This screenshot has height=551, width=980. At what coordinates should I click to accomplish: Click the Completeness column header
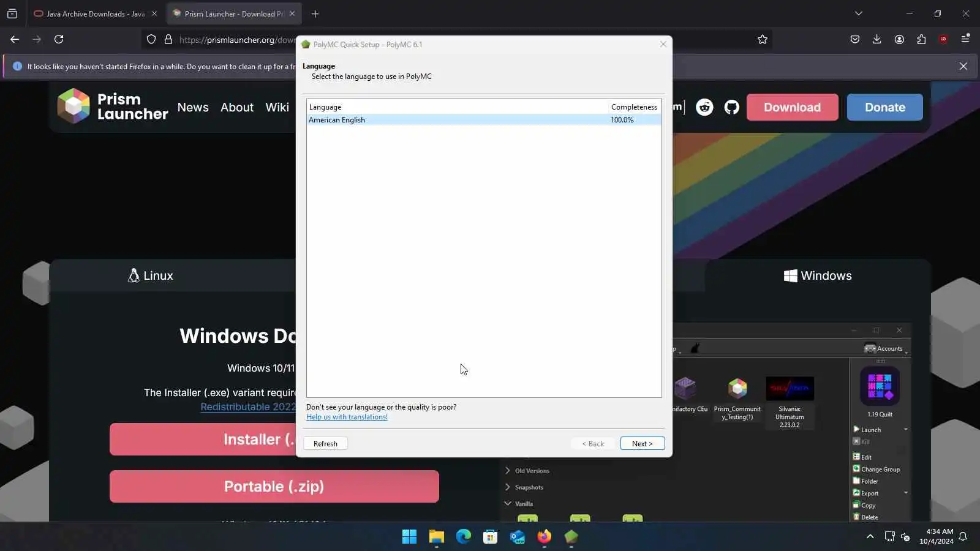(635, 107)
